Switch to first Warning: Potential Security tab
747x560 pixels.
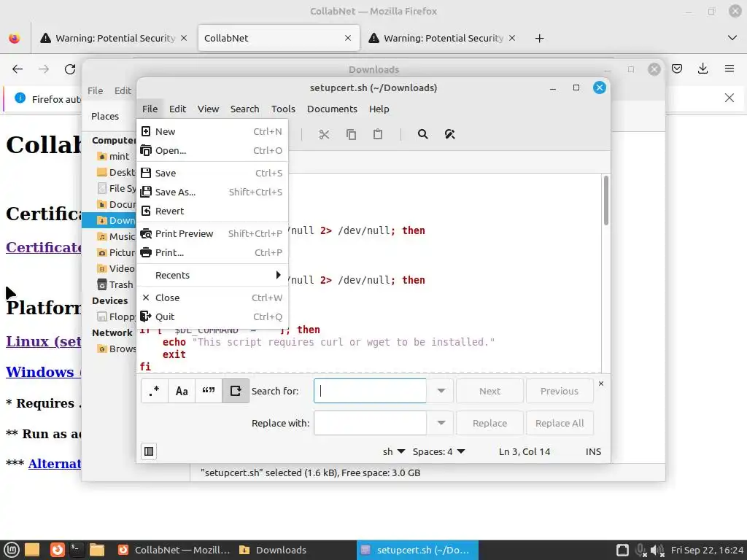pyautogui.click(x=115, y=38)
